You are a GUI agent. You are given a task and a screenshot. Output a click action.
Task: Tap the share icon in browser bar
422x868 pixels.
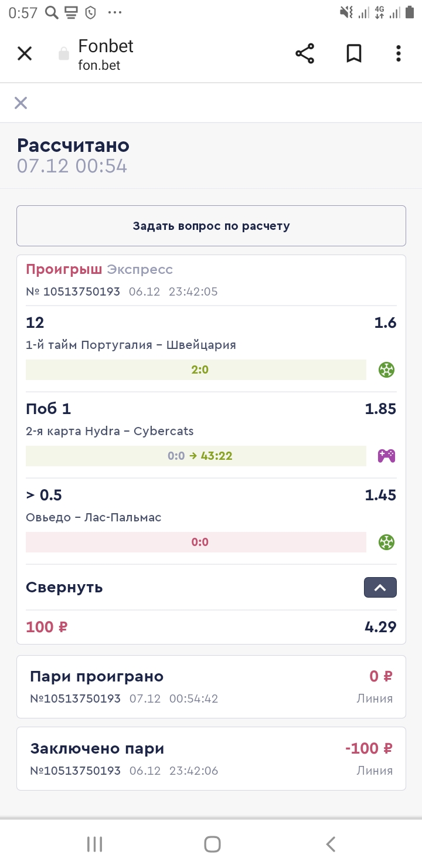pyautogui.click(x=305, y=54)
